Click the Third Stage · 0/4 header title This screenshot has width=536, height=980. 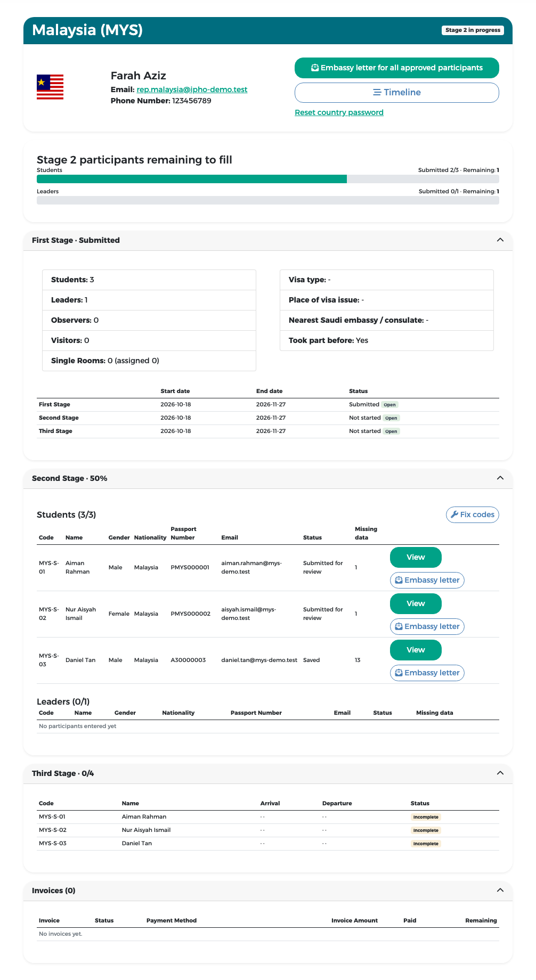[x=63, y=773]
